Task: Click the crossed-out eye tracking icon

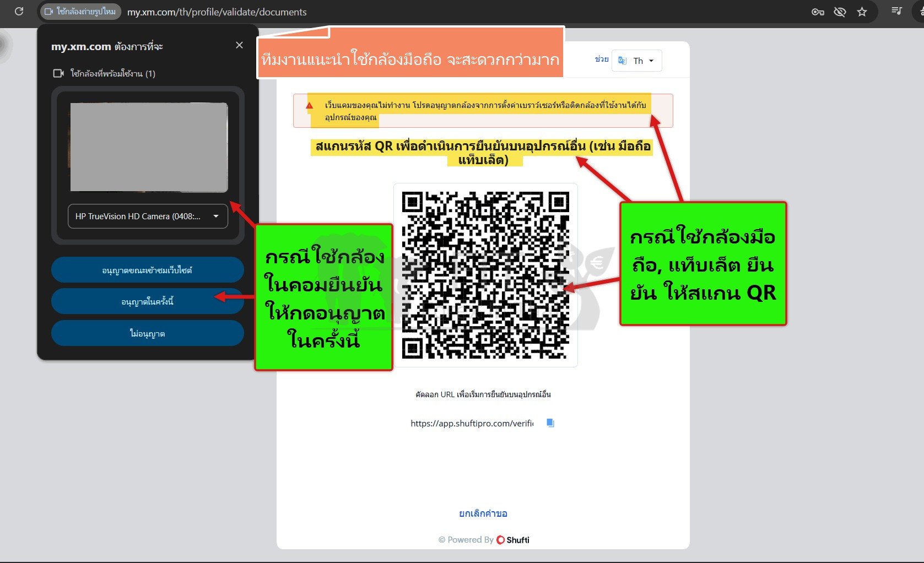Action: point(840,12)
